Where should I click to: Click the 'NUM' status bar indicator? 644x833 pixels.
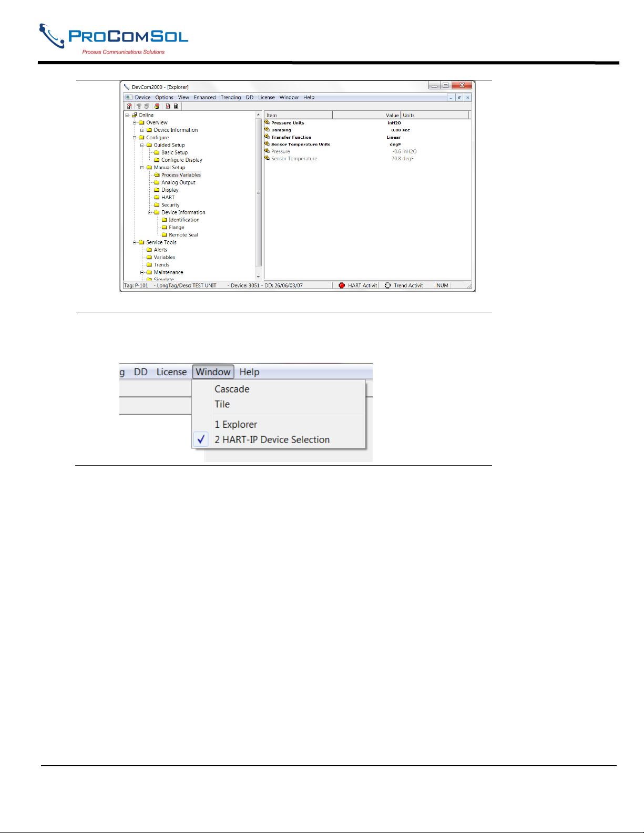coord(443,285)
